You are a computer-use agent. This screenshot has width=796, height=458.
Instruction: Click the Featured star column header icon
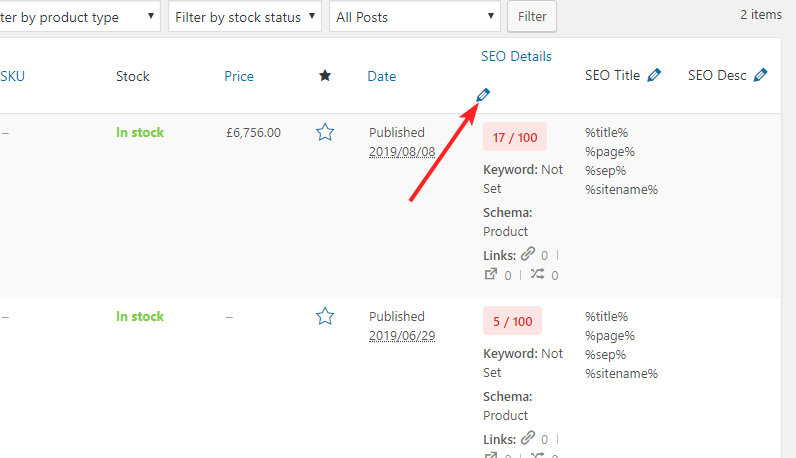tap(324, 76)
